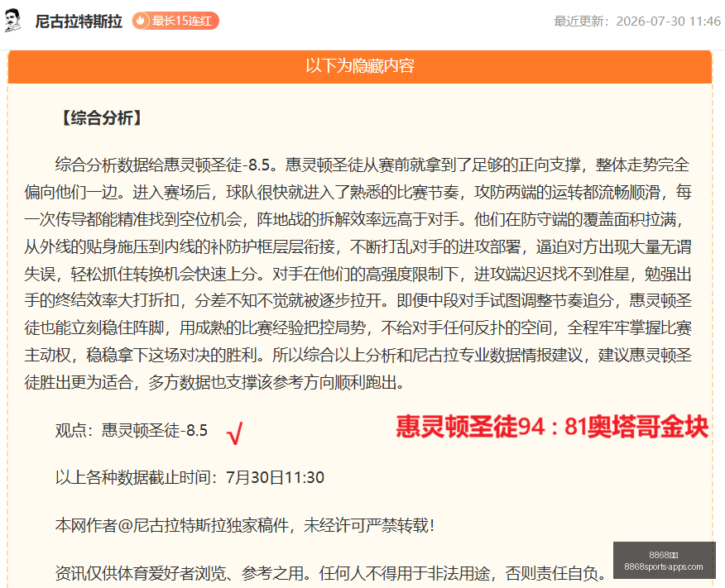The width and height of the screenshot is (725, 588).
Task: Select the copyright notice mentioning @尼古拉特斯拉
Action: (245, 525)
